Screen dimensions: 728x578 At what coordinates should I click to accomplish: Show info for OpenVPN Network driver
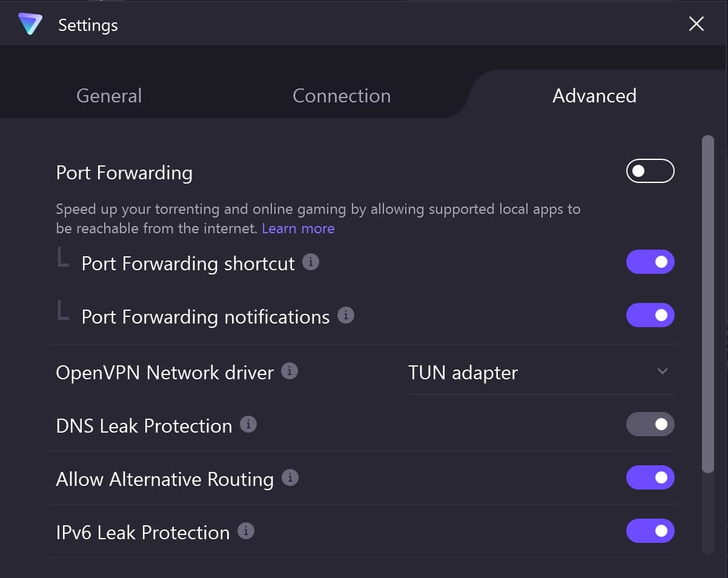click(x=290, y=371)
